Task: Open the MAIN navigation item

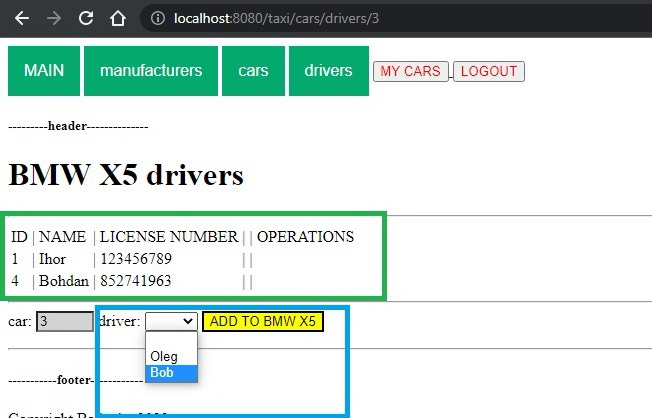Action: [44, 71]
